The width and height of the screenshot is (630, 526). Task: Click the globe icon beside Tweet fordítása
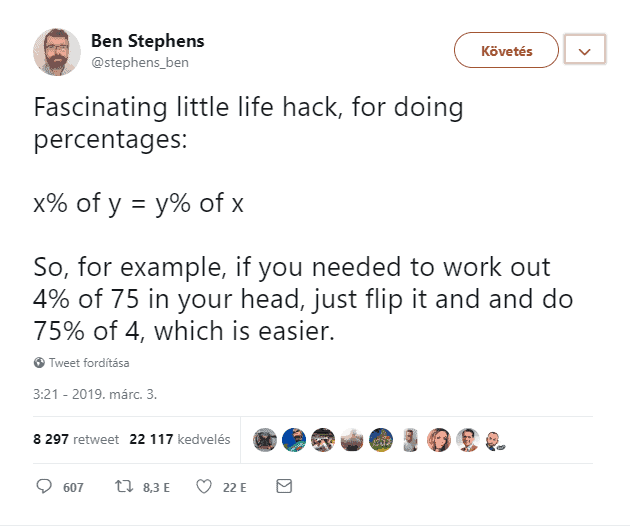tap(39, 362)
